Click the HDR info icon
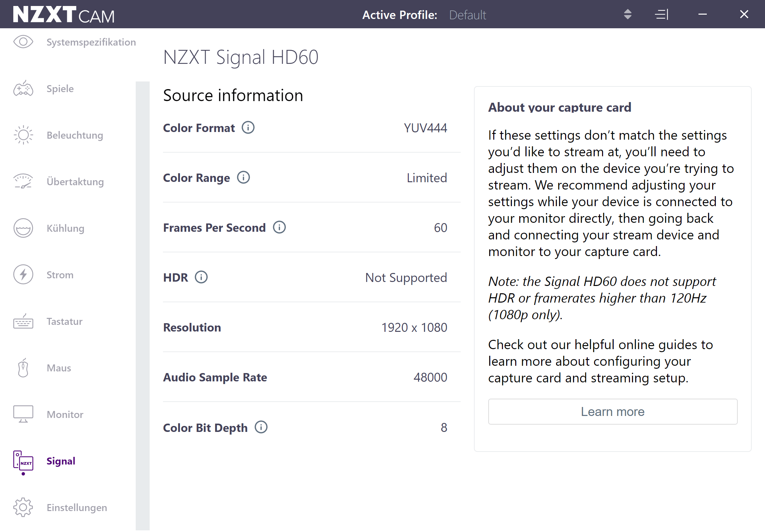 coord(201,277)
